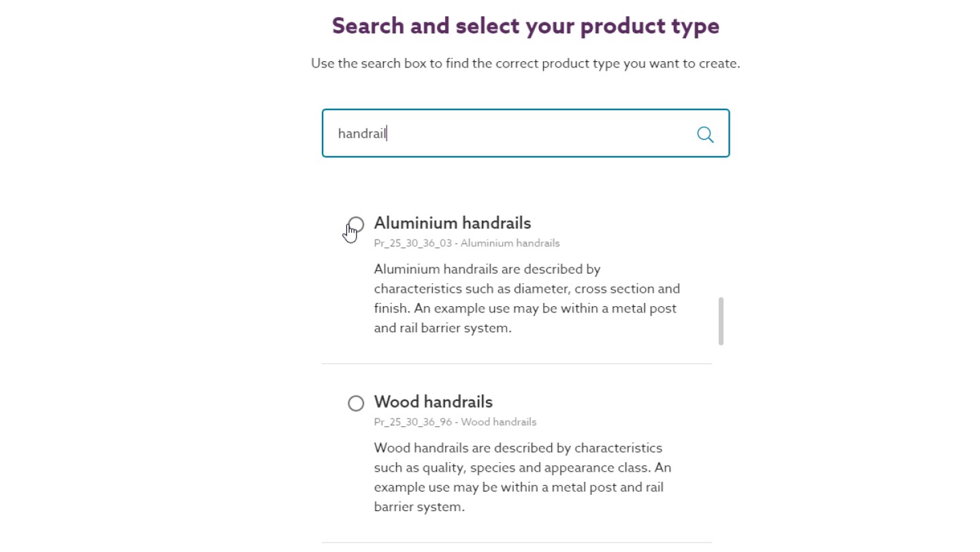The width and height of the screenshot is (980, 552).
Task: Click the Aluminium handrails description paragraph
Action: 525,298
